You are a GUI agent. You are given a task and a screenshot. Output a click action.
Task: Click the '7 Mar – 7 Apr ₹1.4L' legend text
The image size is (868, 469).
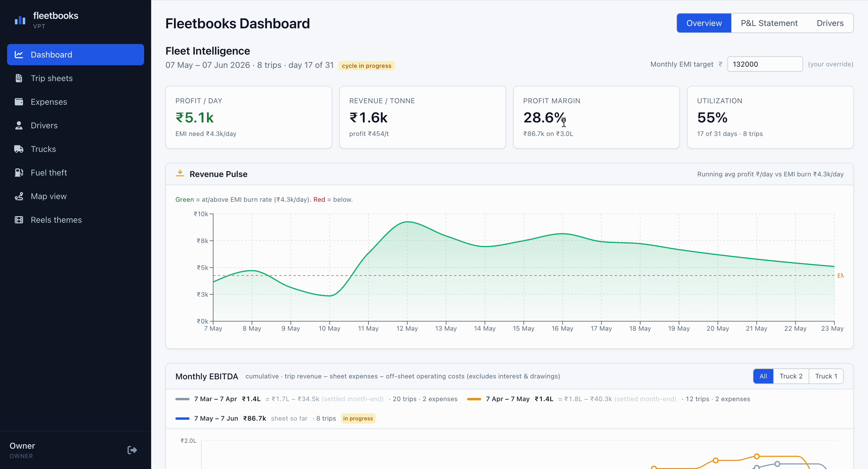227,399
